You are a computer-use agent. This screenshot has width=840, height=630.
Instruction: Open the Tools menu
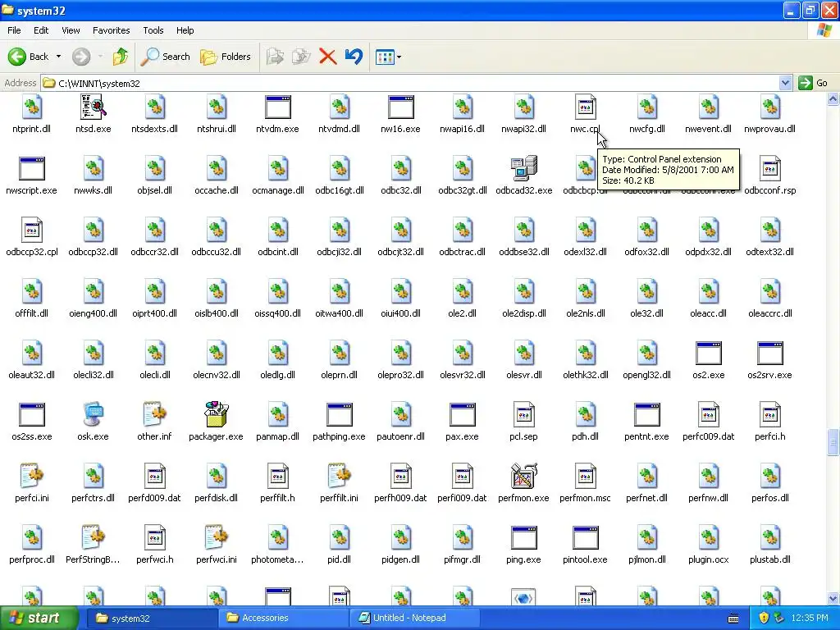pyautogui.click(x=153, y=30)
